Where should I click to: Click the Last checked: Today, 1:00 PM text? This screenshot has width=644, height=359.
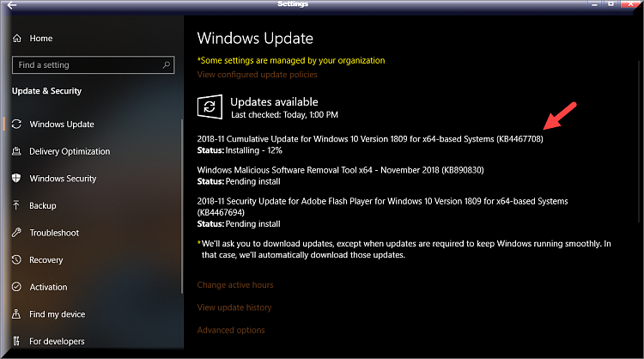284,114
